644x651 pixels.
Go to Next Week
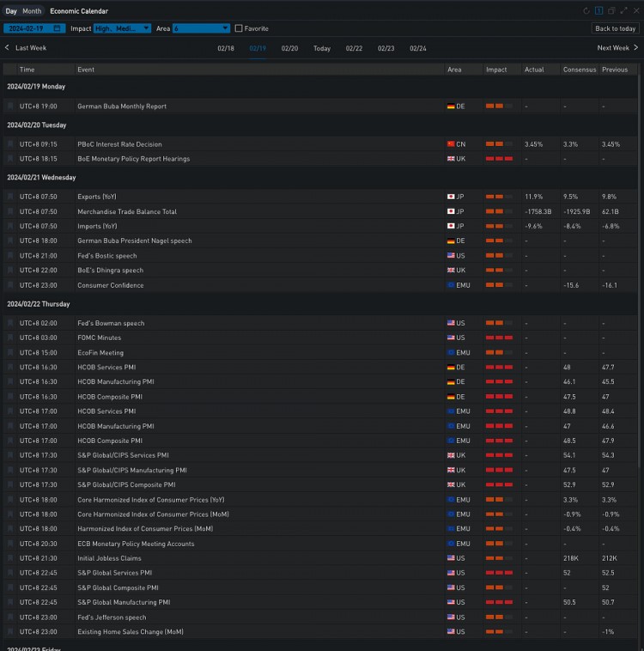[613, 48]
